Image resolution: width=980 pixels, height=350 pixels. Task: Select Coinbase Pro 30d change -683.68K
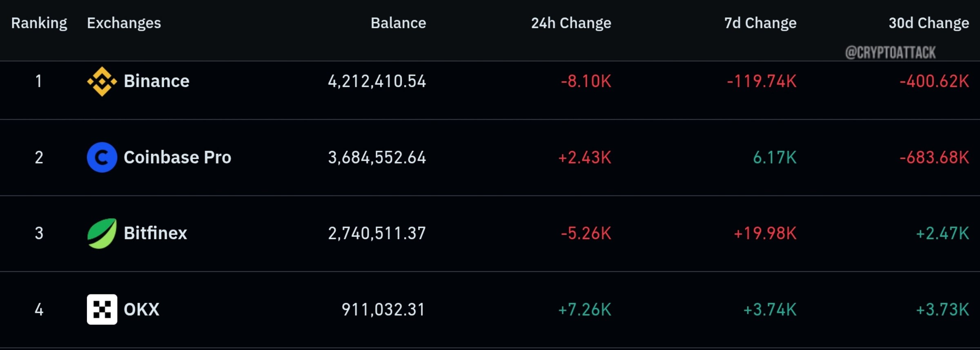(934, 157)
